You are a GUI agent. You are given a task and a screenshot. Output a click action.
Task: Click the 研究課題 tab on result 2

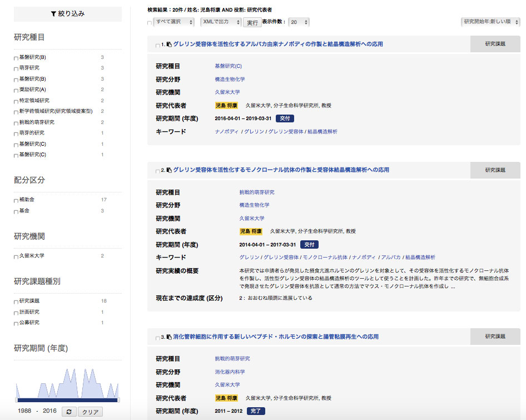coord(495,170)
